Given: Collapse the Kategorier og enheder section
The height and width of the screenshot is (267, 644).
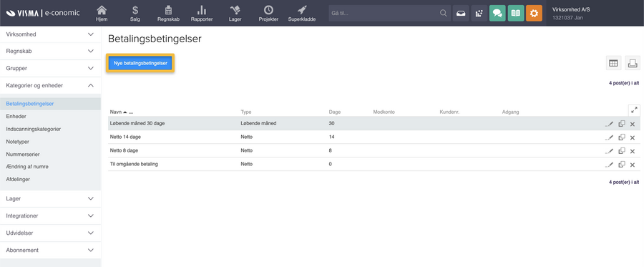Looking at the screenshot, I should click(x=50, y=85).
